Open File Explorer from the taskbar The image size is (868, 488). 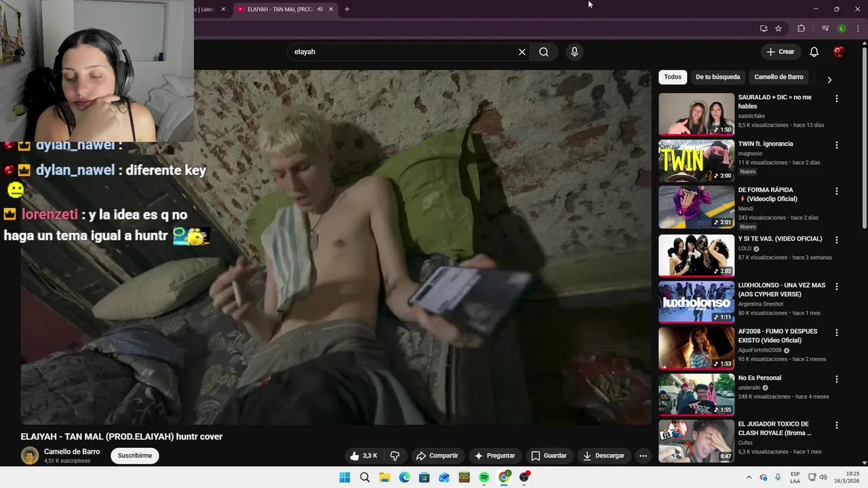384,477
